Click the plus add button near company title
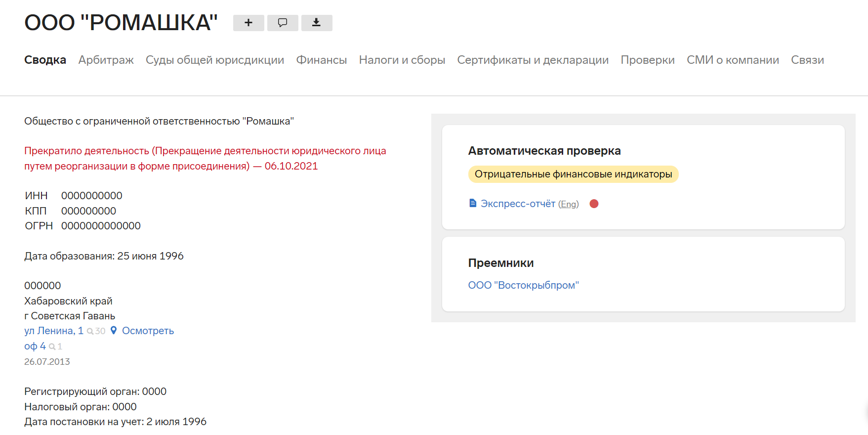This screenshot has height=435, width=868. click(248, 23)
